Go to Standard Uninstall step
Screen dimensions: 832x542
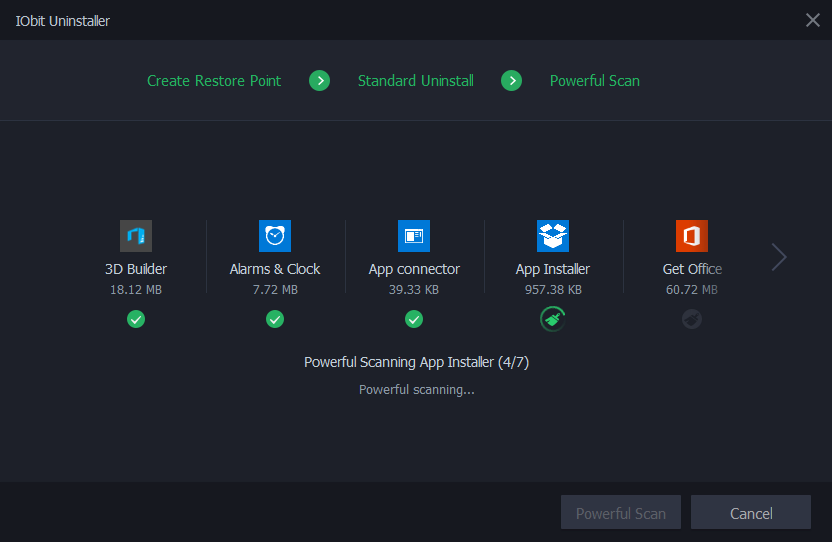click(x=416, y=81)
